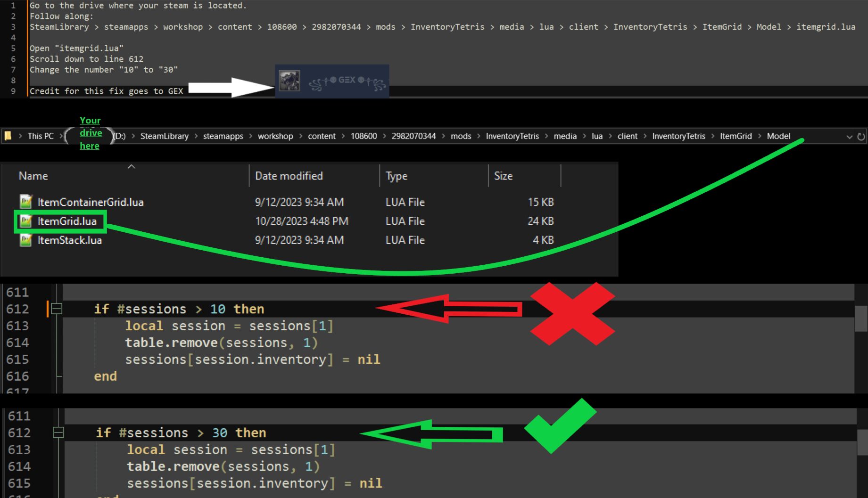
Task: Expand the chevron after content in the address bar
Action: click(x=343, y=136)
